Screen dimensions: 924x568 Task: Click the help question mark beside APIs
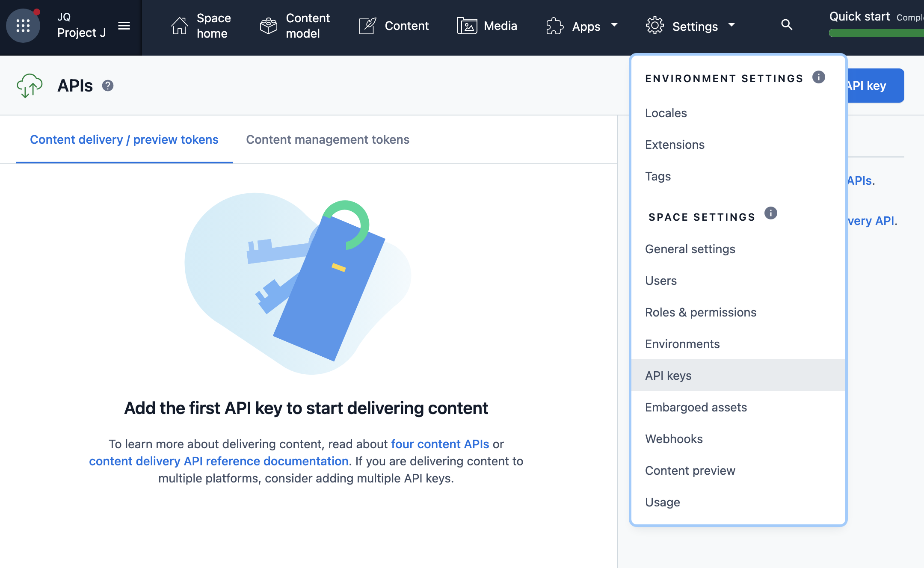[x=108, y=86]
